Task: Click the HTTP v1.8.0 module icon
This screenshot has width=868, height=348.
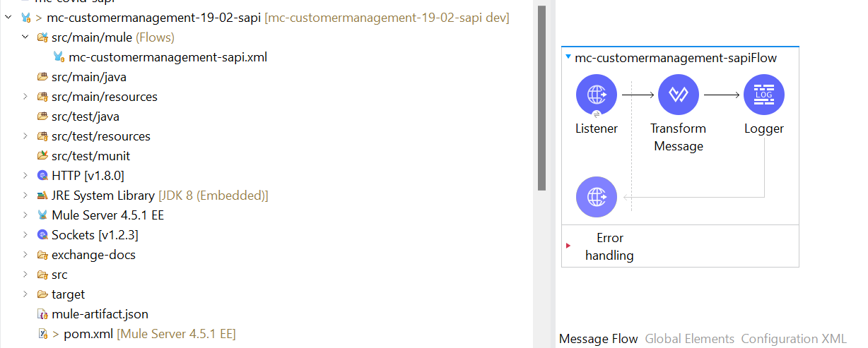Action: (42, 176)
